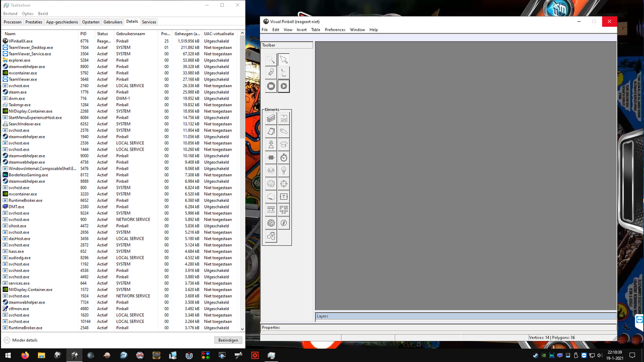The height and width of the screenshot is (362, 644).
Task: Switch to the Gebruikers tab in Taakbeheer
Action: (113, 22)
